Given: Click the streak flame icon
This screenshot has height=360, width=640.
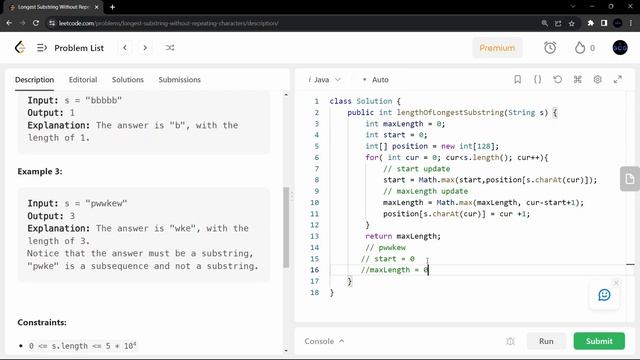Looking at the screenshot, I should click(x=580, y=48).
